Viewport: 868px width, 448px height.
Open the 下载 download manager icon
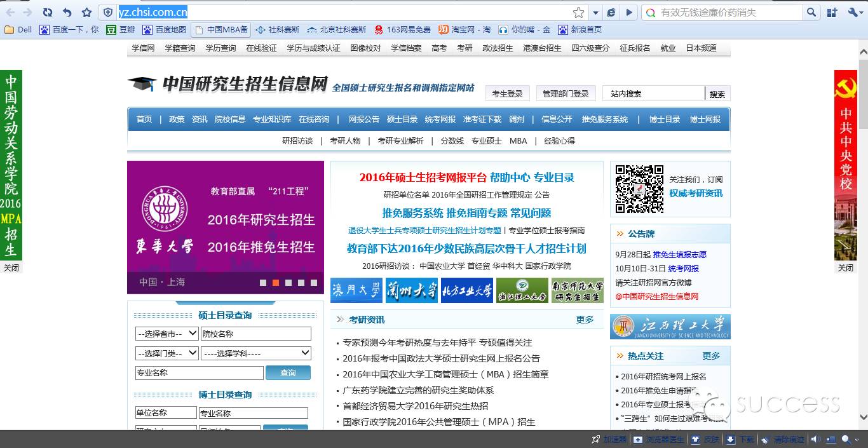(731, 440)
